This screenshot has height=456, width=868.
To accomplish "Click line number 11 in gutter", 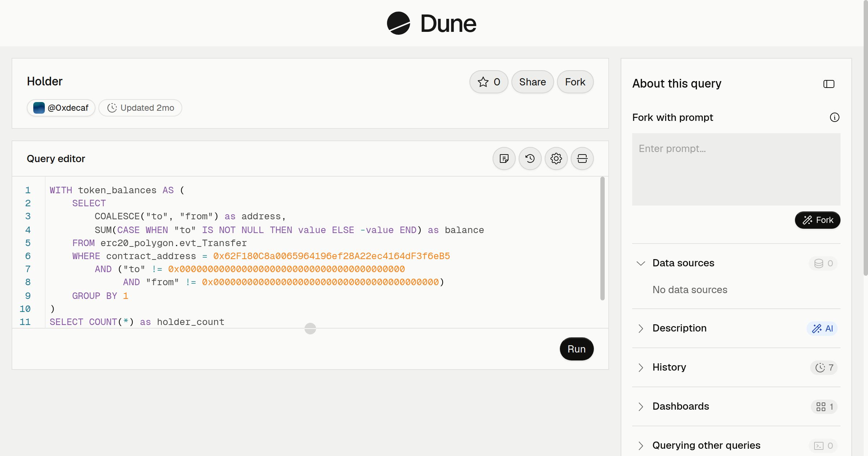I will pos(25,322).
